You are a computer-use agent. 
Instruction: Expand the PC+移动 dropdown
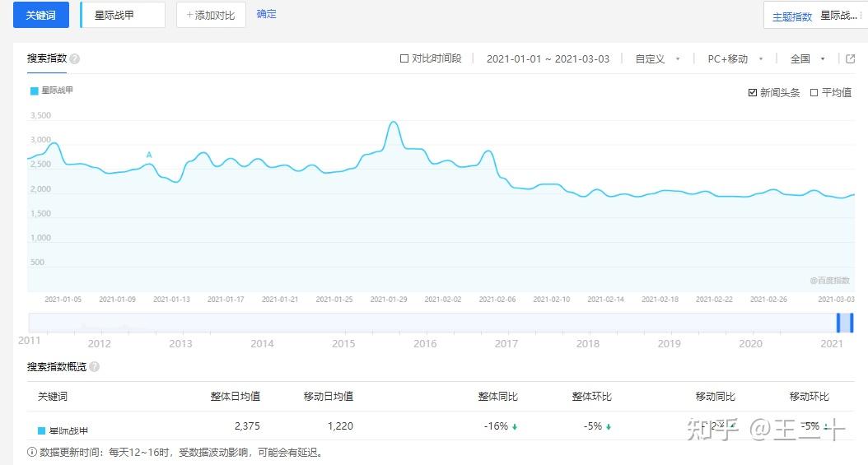point(735,58)
